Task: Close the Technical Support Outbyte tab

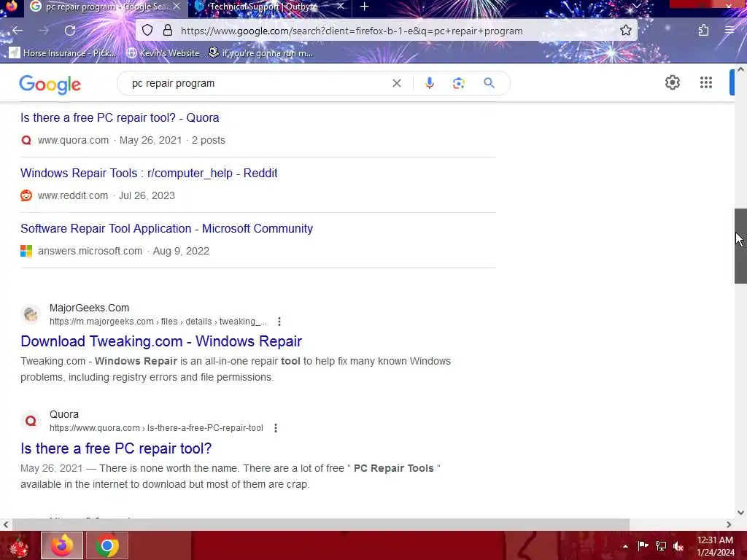Action: (x=340, y=7)
